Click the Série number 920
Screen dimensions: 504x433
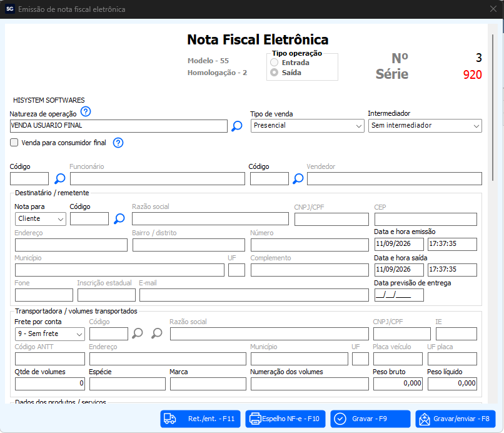coord(472,74)
